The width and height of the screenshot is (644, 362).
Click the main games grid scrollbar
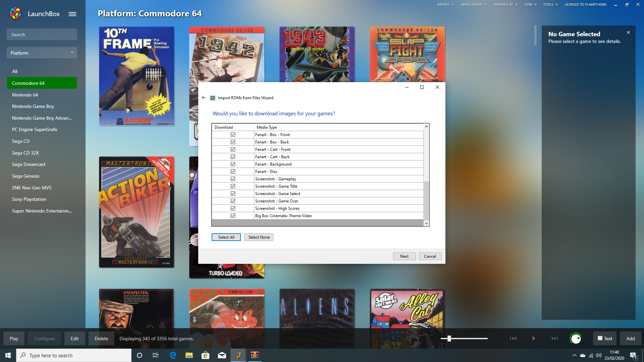pos(535,36)
